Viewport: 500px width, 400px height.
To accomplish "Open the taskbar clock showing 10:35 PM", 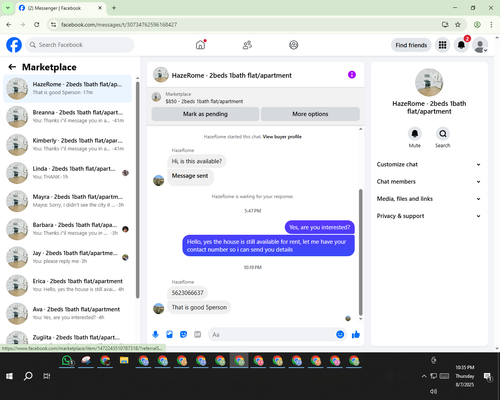I will click(465, 376).
